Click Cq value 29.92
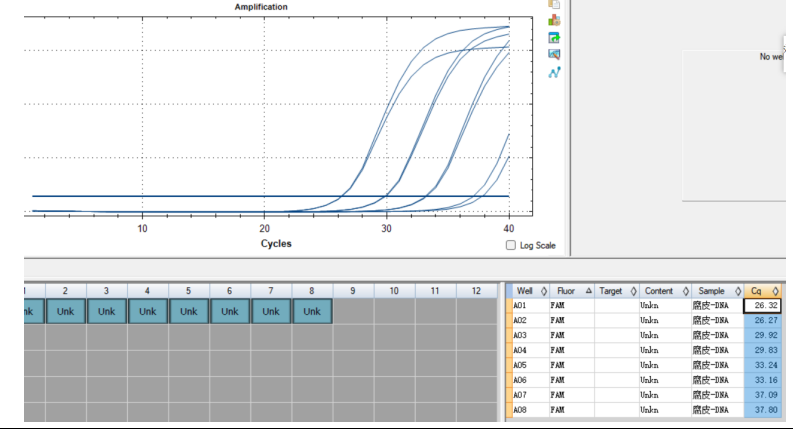This screenshot has height=430, width=793. click(x=763, y=335)
